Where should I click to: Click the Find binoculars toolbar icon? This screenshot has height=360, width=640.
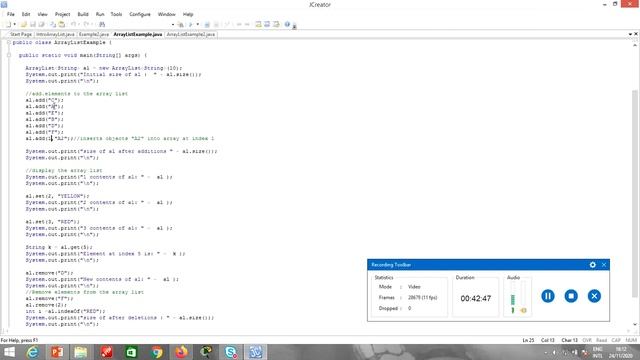[x=102, y=24]
